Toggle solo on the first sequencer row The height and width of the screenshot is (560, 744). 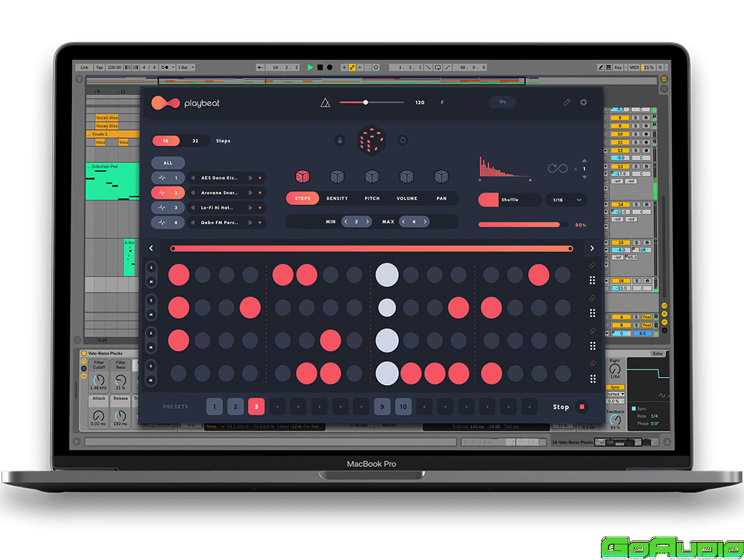click(151, 267)
